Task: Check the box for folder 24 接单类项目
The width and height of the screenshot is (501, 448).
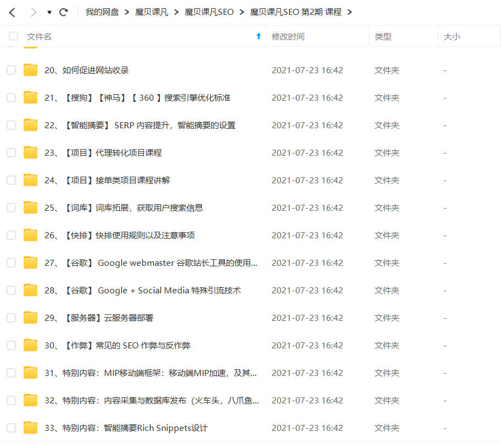Action: click(11, 180)
